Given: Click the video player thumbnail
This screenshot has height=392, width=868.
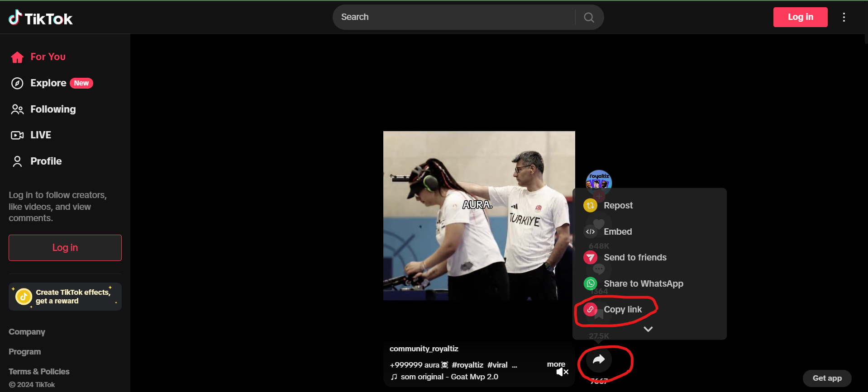Looking at the screenshot, I should [479, 216].
